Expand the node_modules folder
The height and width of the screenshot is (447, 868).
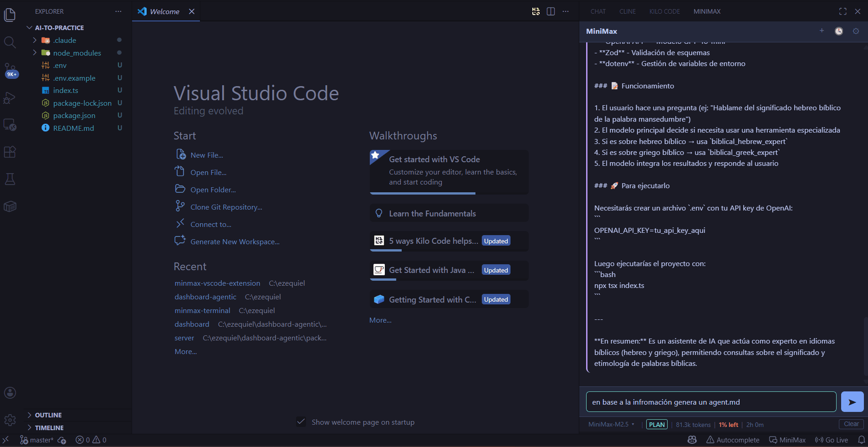[35, 53]
